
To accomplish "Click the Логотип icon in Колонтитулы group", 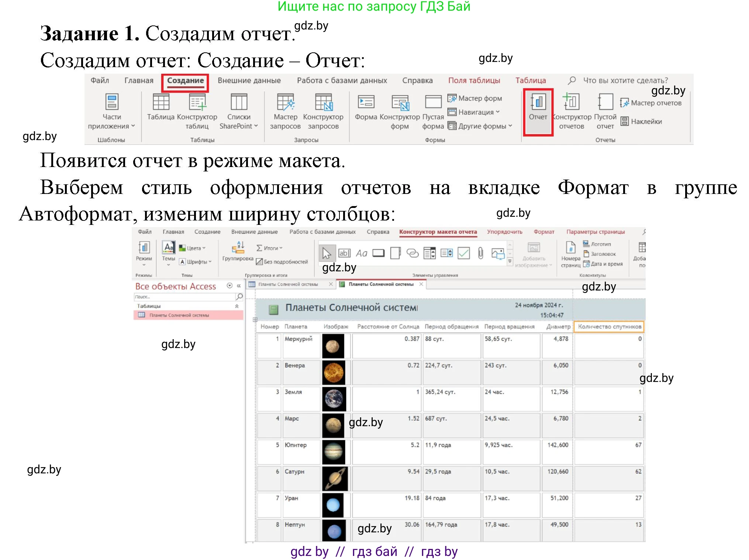I will coord(596,244).
